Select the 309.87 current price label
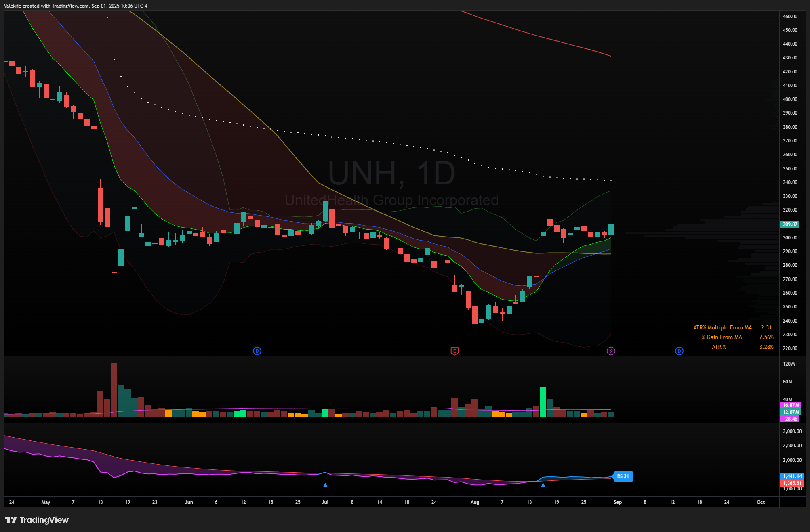 click(x=790, y=224)
